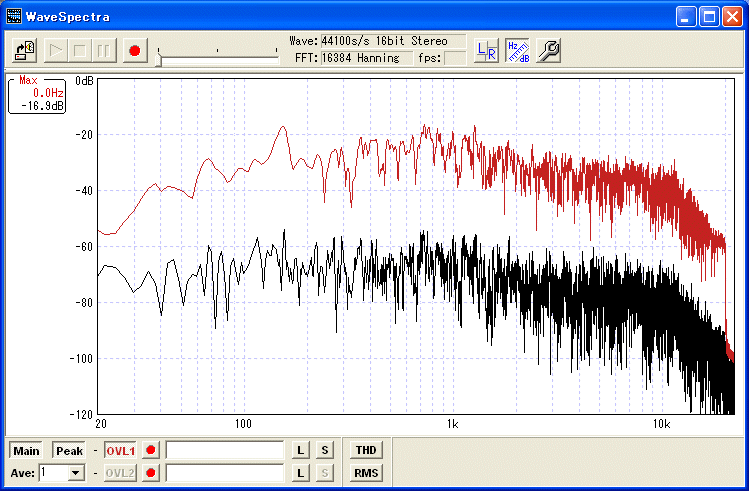The image size is (749, 491).
Task: Click the red record dot next to OVL2
Action: pyautogui.click(x=152, y=473)
